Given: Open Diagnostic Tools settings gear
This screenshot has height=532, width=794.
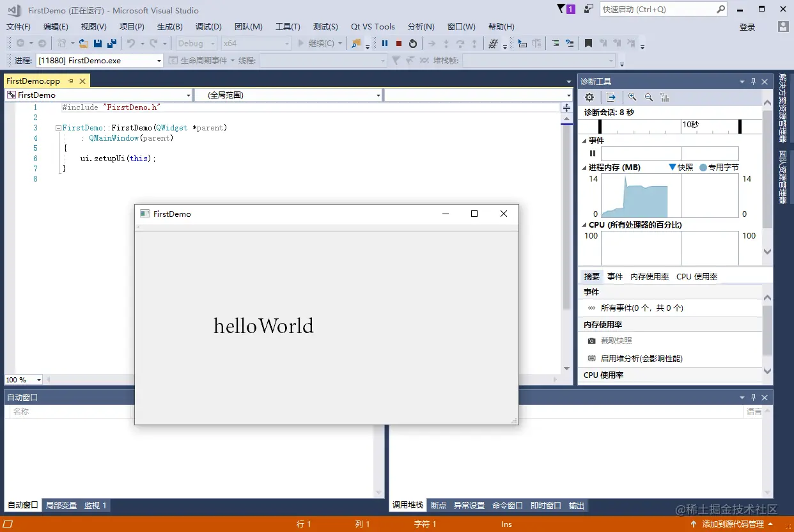Looking at the screenshot, I should tap(589, 97).
